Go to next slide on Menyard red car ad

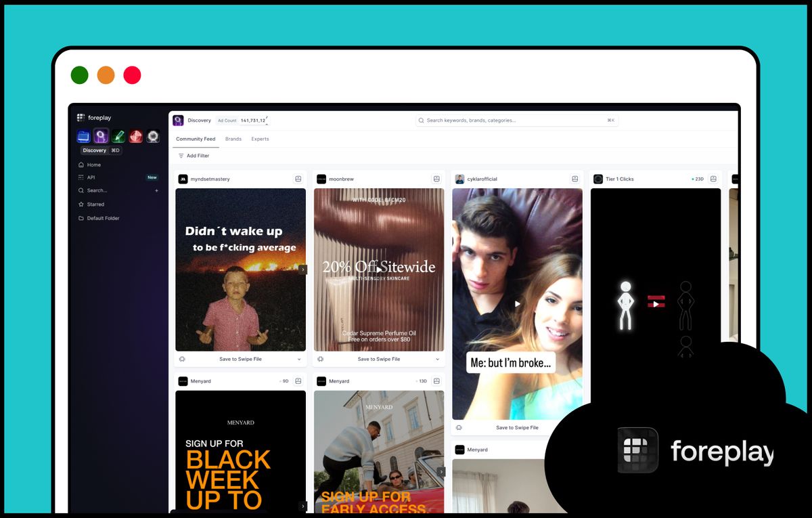[441, 472]
